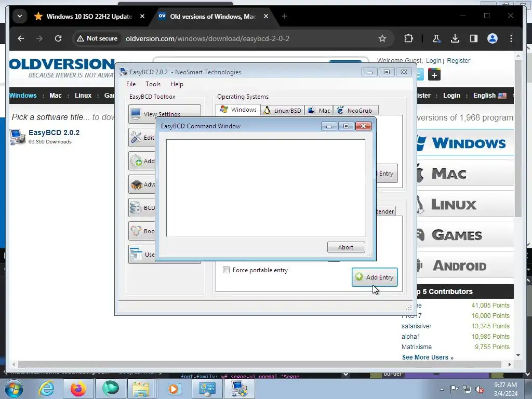The image size is (532, 399).
Task: Switch to the Linux/BSD tab
Action: [283, 111]
